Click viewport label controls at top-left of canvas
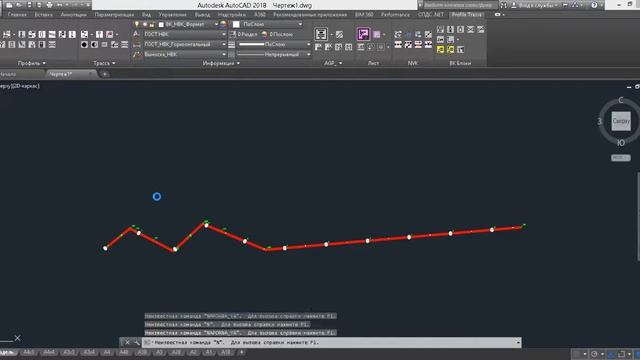 20,86
